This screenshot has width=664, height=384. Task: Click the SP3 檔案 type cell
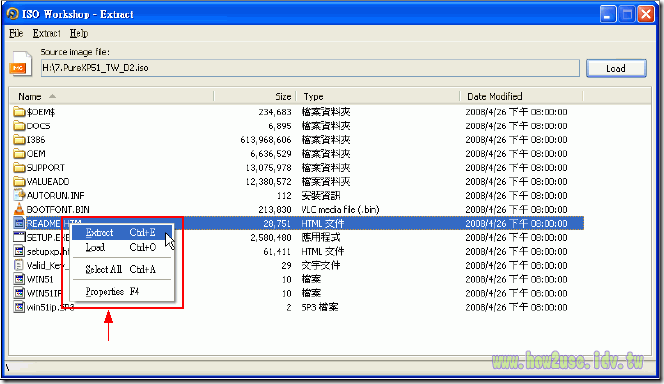[320, 307]
